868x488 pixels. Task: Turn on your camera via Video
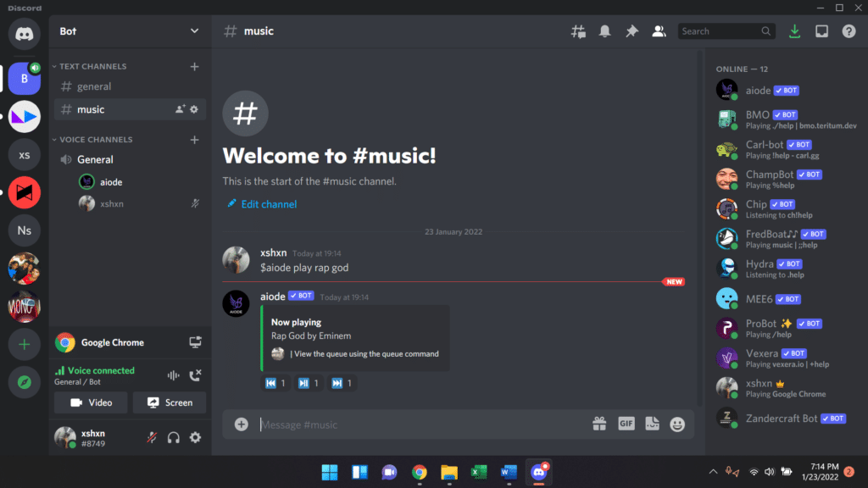point(91,402)
